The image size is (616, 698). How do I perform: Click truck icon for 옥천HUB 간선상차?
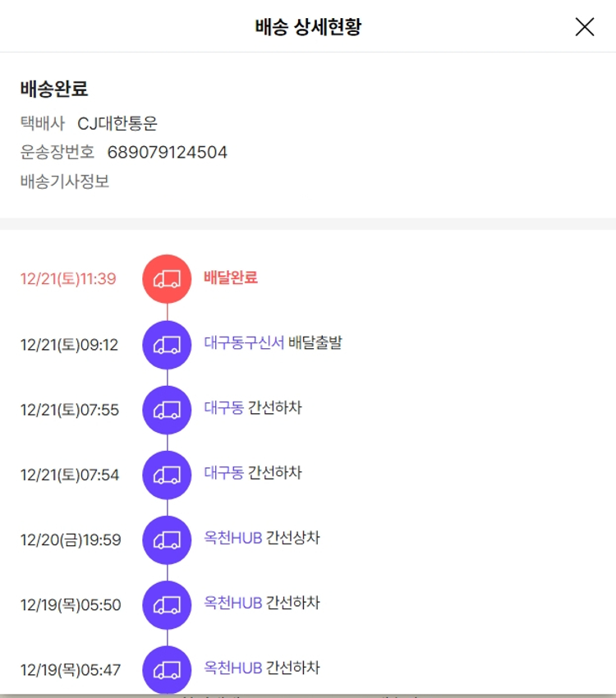(167, 540)
